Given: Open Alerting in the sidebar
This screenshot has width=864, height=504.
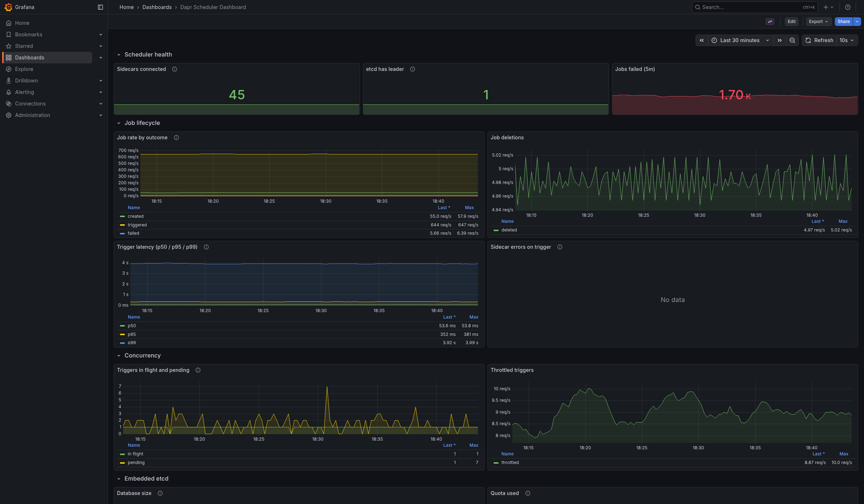Looking at the screenshot, I should 24,92.
